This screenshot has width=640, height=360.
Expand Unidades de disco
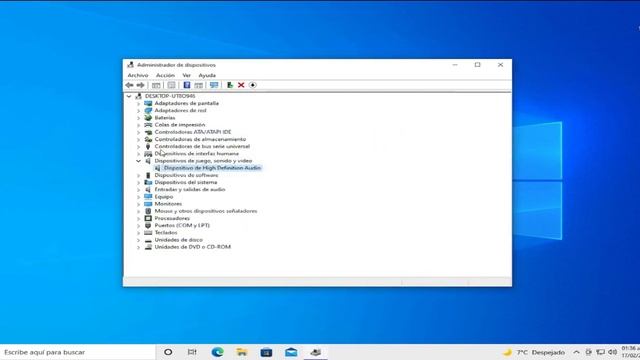pyautogui.click(x=138, y=240)
